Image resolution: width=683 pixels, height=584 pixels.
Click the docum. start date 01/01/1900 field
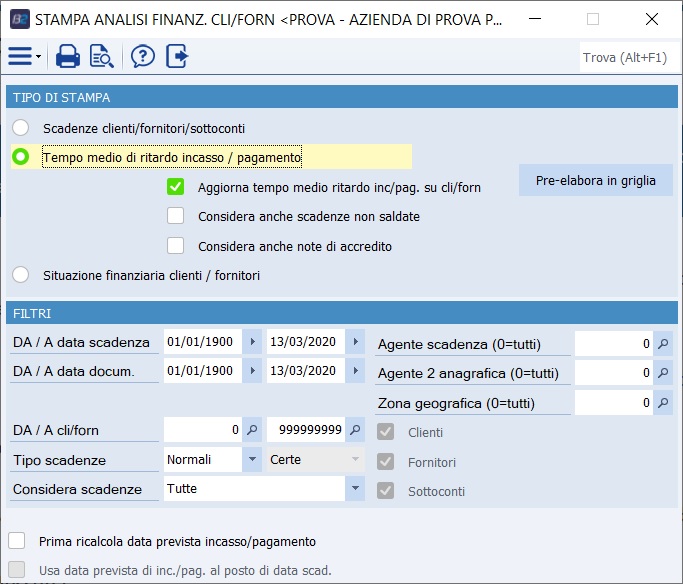(203, 371)
